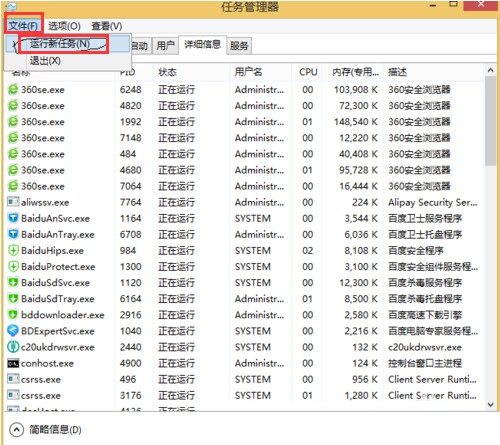Click 360se.exe icon for PID 1992
Image resolution: width=500 pixels, height=445 pixels.
pyautogui.click(x=13, y=121)
